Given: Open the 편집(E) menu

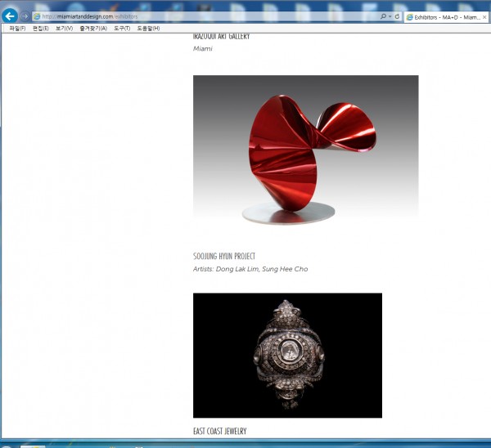Looking at the screenshot, I should click(x=41, y=29).
